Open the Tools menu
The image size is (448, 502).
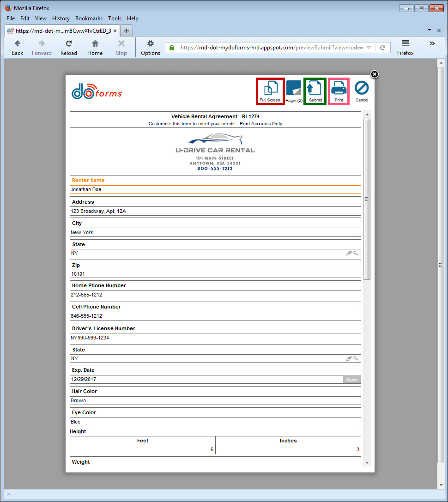pos(115,18)
